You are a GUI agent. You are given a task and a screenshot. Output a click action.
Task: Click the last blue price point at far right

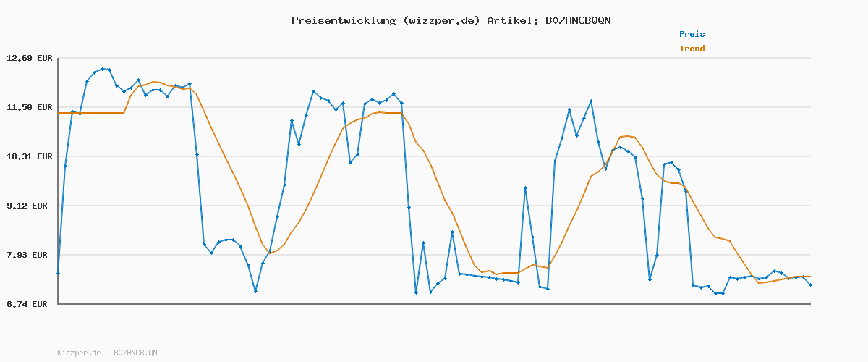point(810,285)
